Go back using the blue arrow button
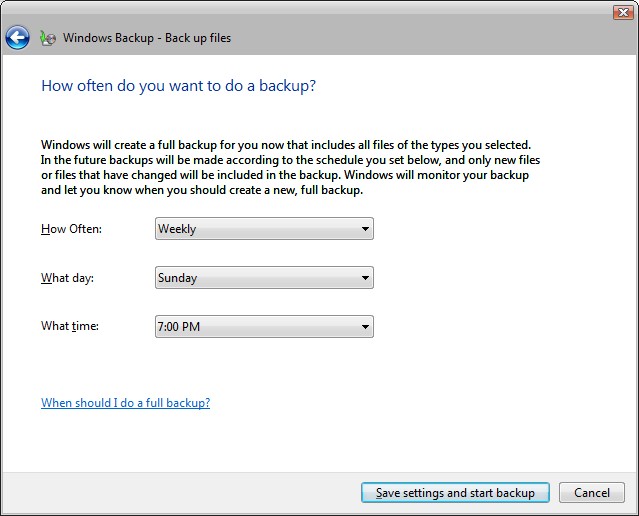Viewport: 639px width, 516px height. point(17,38)
